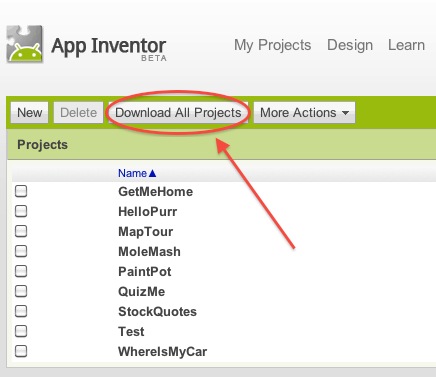Check the PaintPot project checkbox
436x377 pixels.
21,271
